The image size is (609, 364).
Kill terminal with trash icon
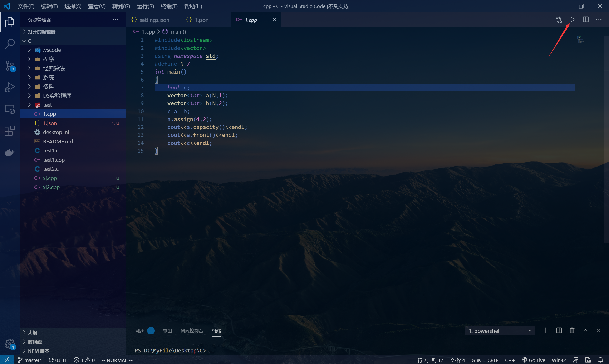pyautogui.click(x=572, y=330)
